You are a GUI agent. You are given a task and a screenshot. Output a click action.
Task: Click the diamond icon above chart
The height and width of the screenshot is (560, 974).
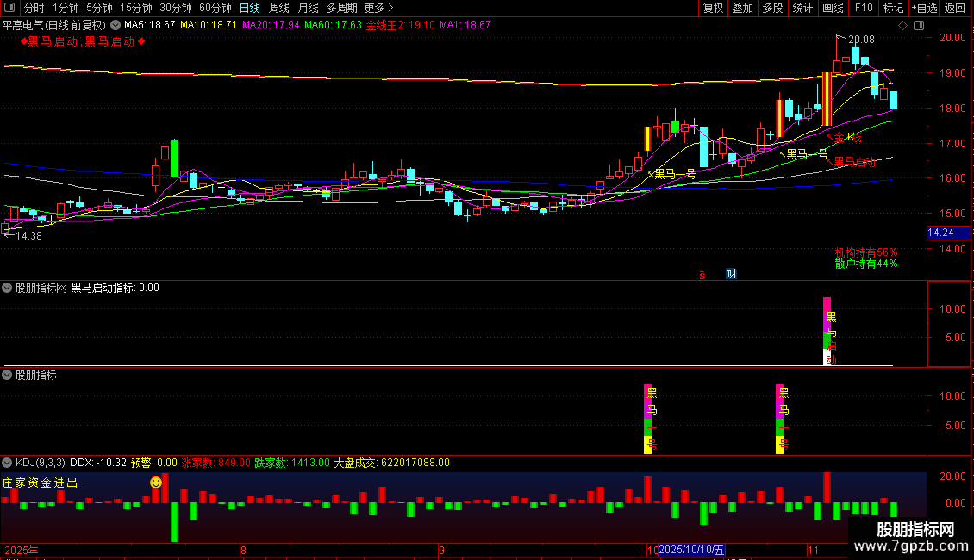903,26
